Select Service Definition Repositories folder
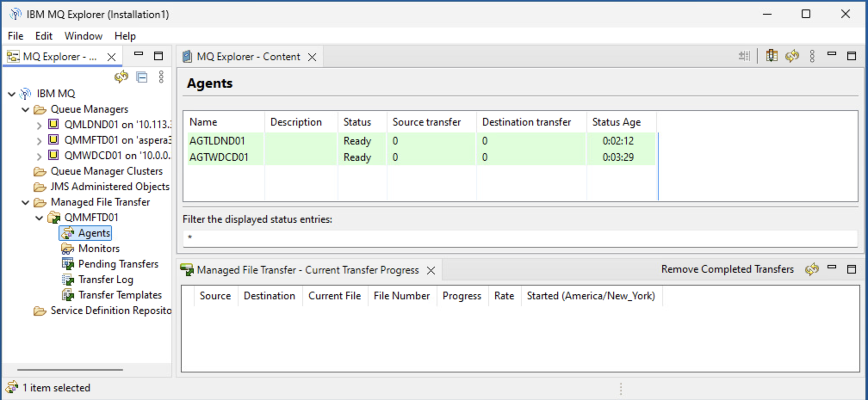Image resolution: width=868 pixels, height=400 pixels. (x=111, y=311)
